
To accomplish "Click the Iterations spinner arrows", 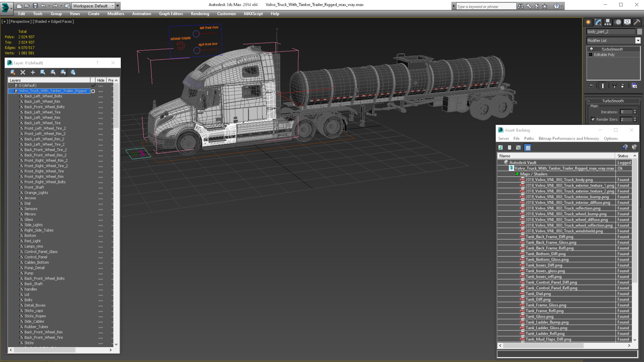I will (x=635, y=112).
